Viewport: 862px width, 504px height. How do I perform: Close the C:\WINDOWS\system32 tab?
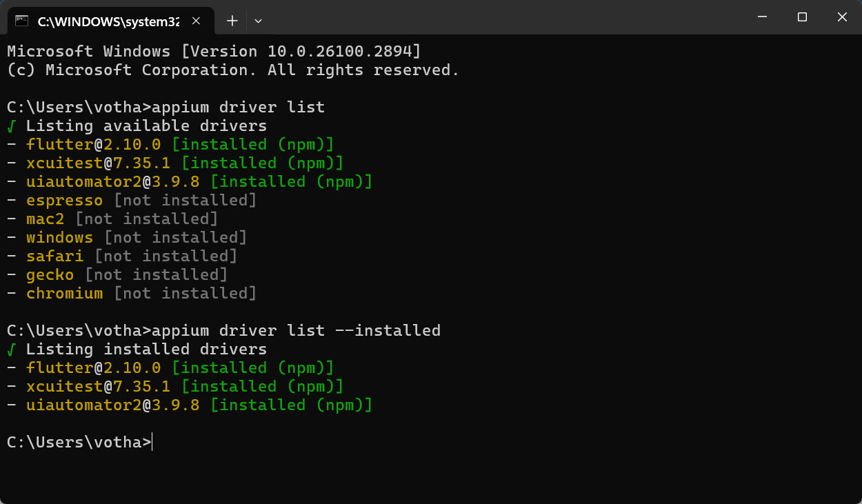coord(196,21)
